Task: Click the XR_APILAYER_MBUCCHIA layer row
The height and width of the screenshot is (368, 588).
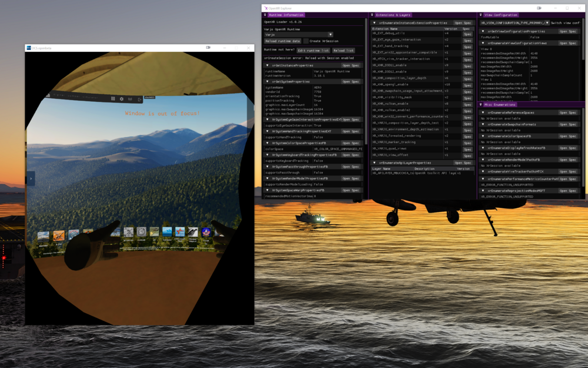Action: tap(422, 173)
